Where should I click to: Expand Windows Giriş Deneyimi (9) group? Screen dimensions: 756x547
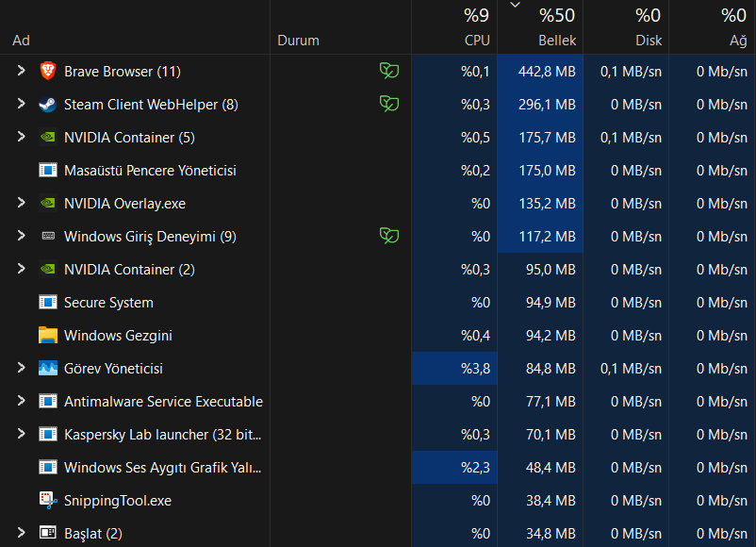(22, 236)
